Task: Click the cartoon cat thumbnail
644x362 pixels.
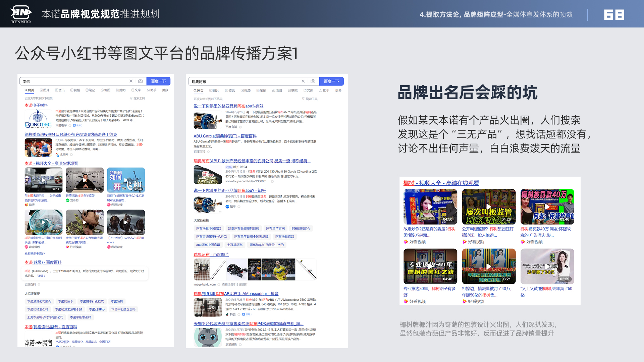Action: [x=208, y=337]
